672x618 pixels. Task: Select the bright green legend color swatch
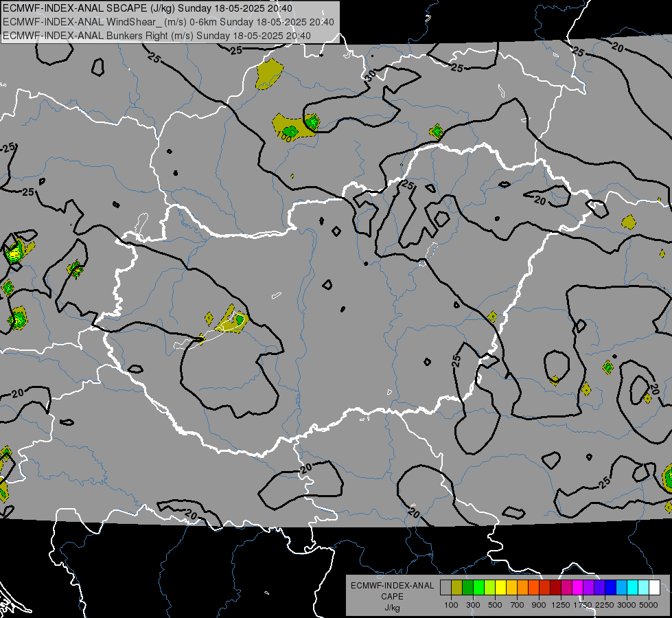coord(478,587)
